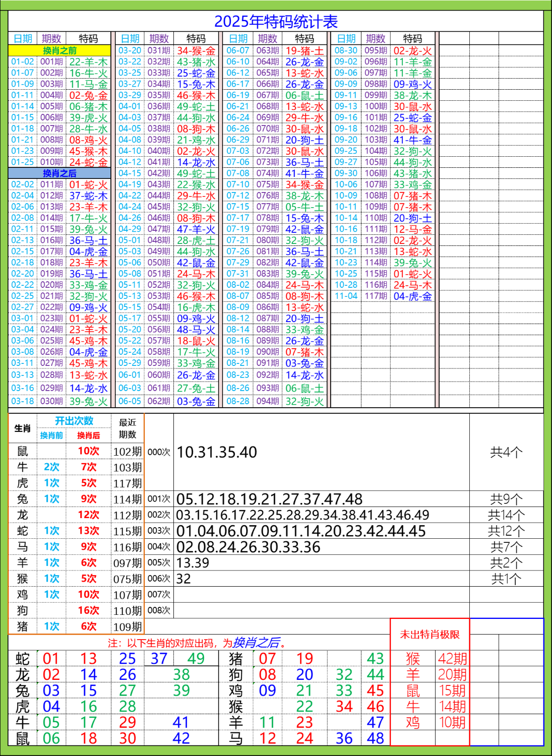Click the 16次 count for 狗
Screen dimensions: 552x756
88,610
